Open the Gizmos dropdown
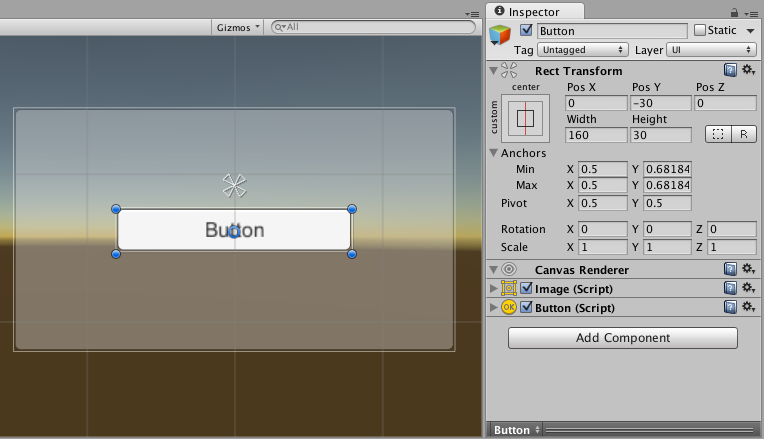 click(x=237, y=27)
